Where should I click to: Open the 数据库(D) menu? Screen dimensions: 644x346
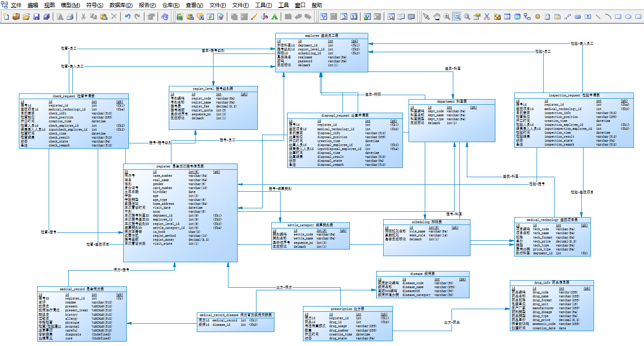[121, 5]
